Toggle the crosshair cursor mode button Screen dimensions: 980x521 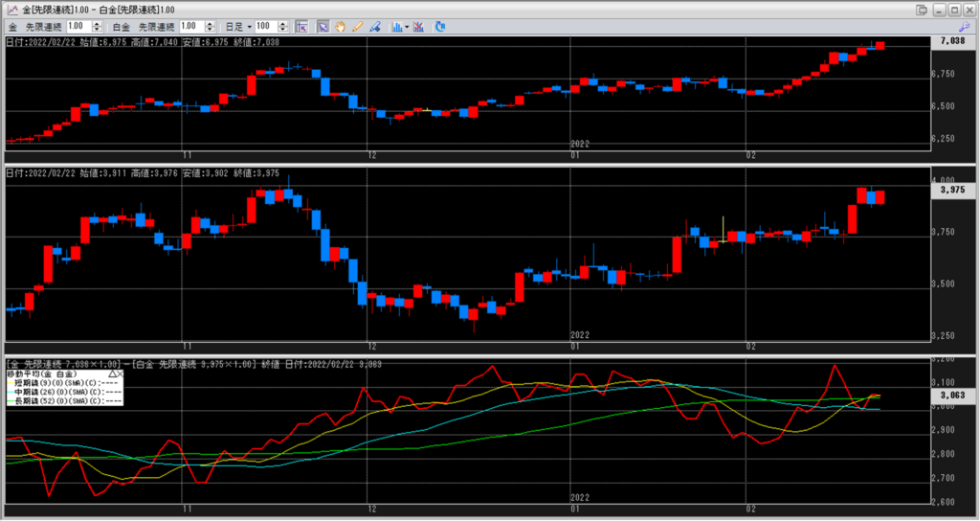click(301, 26)
